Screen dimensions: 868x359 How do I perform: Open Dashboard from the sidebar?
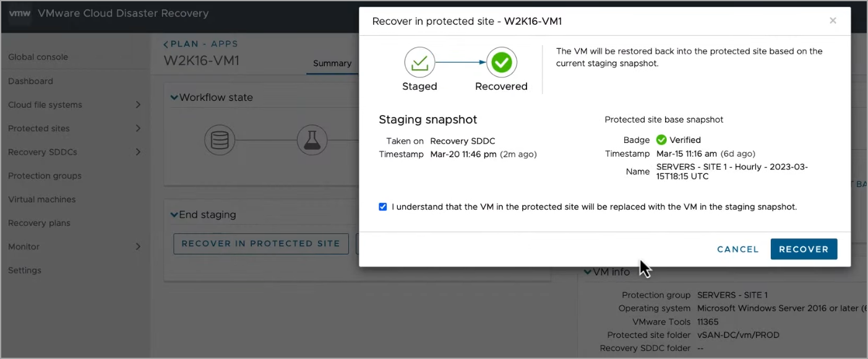[30, 81]
